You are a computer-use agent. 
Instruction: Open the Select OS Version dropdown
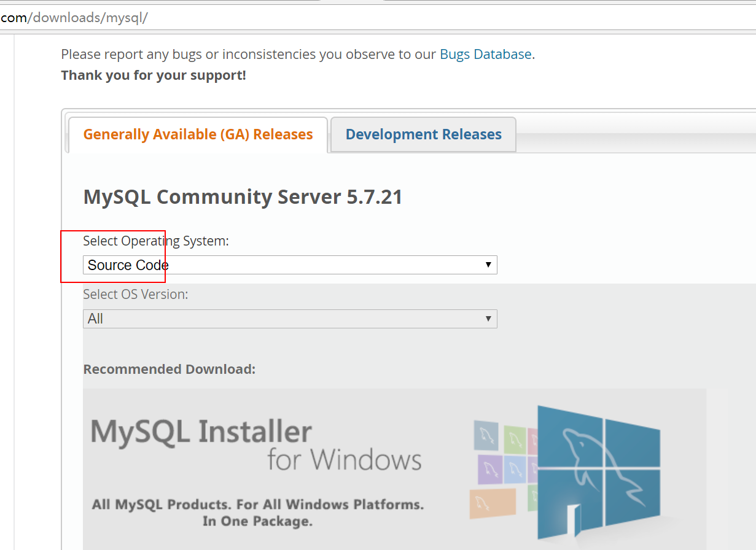click(290, 319)
